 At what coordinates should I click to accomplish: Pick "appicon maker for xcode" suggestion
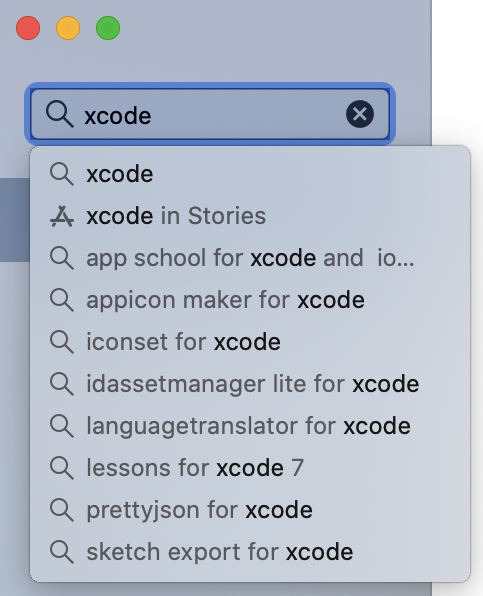click(250, 300)
